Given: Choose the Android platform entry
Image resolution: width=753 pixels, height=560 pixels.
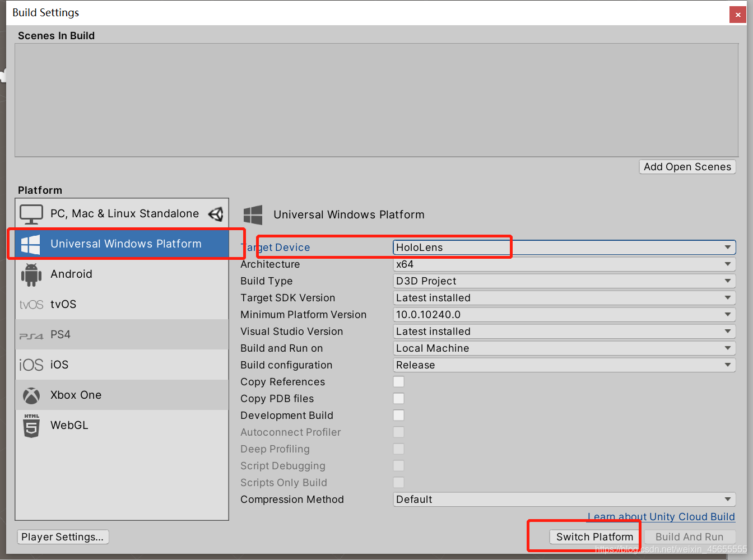Looking at the screenshot, I should click(x=122, y=274).
